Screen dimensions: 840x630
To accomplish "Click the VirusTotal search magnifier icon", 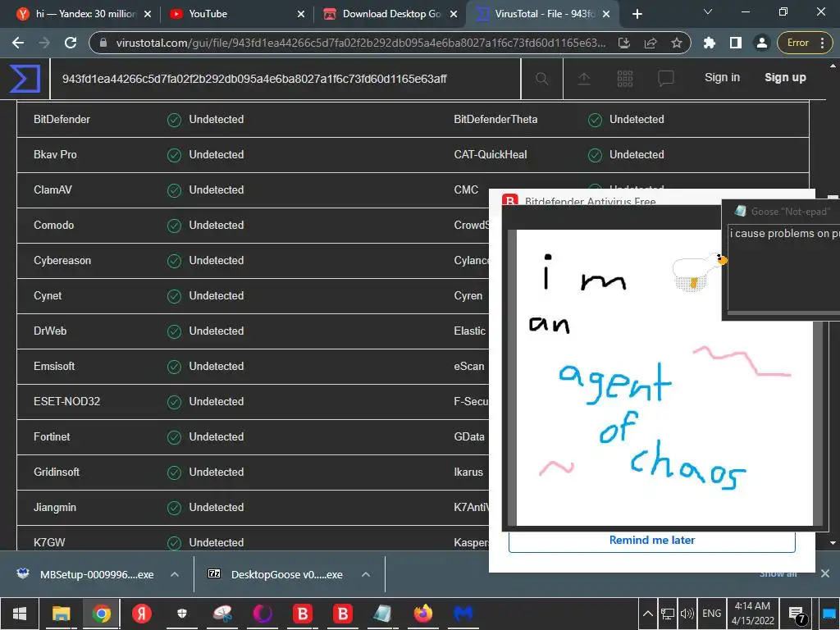I will pyautogui.click(x=541, y=79).
